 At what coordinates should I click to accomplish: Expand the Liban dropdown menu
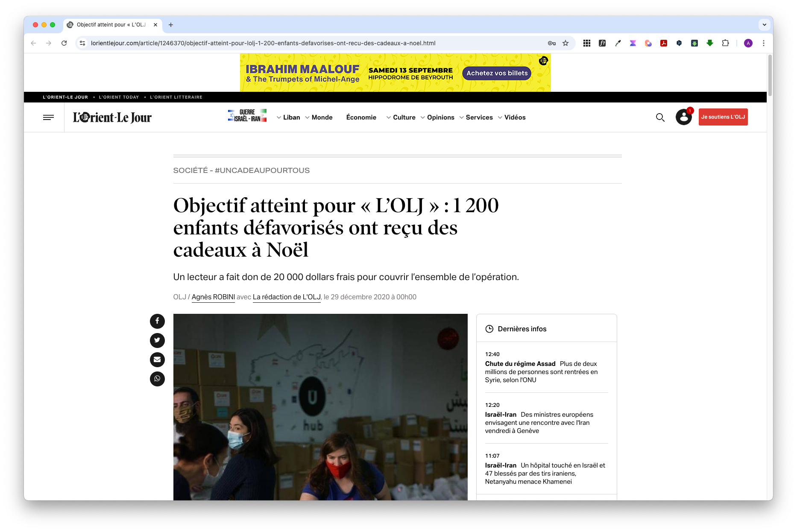pos(292,117)
